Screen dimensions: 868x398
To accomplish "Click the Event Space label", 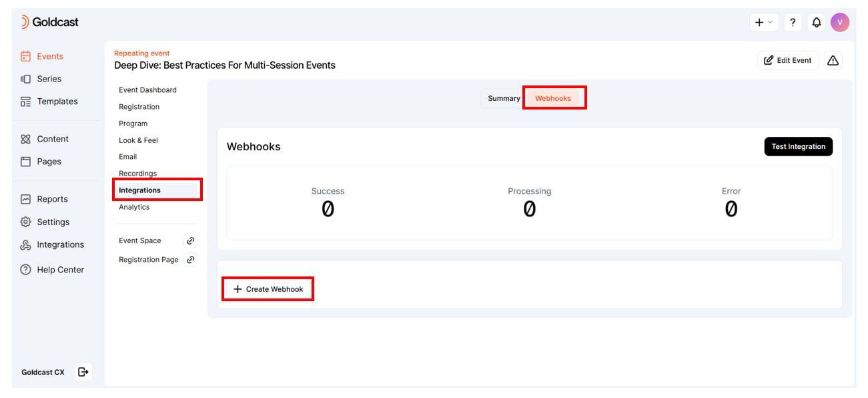I will 139,240.
